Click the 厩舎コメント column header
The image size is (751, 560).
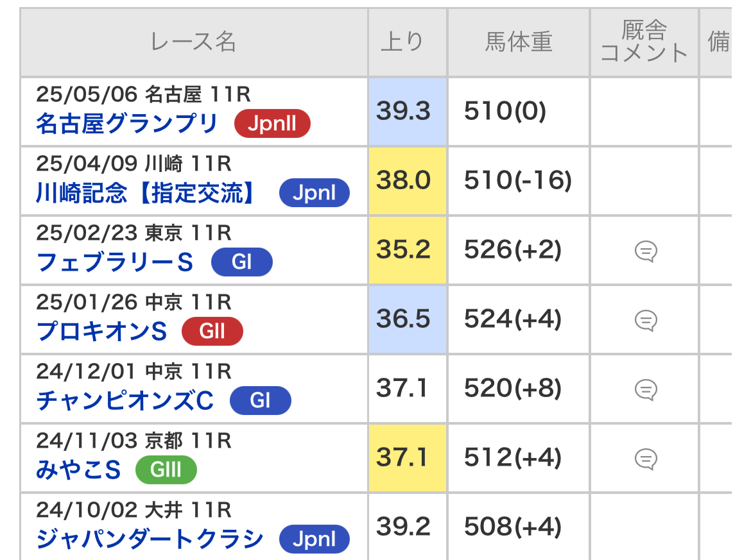[644, 42]
